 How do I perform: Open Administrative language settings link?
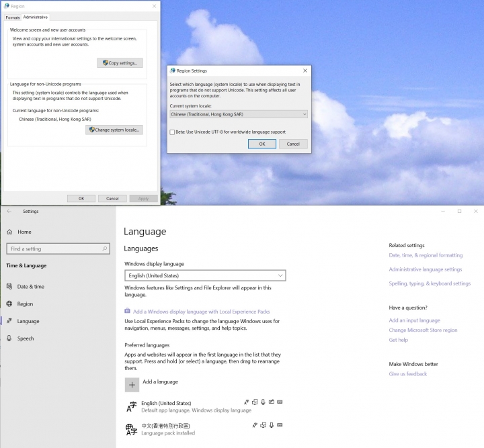(426, 269)
